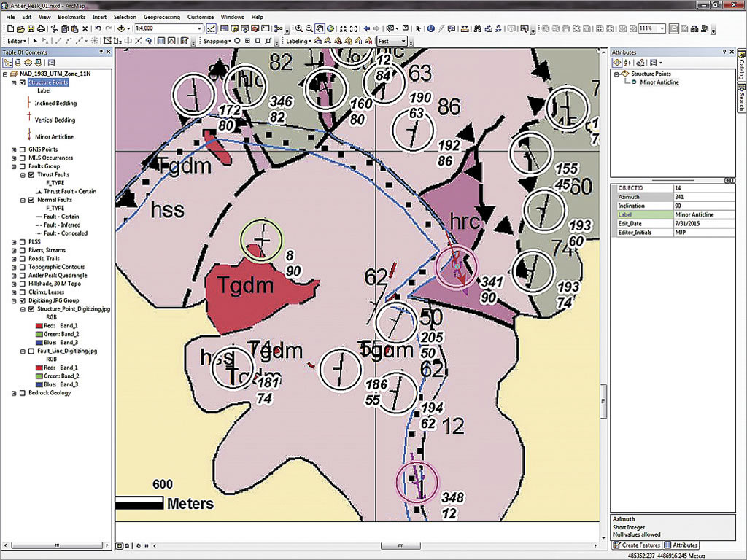Viewport: 747px width, 560px height.
Task: Select the Edit tool arrow on Editor toolbar
Action: [x=34, y=42]
